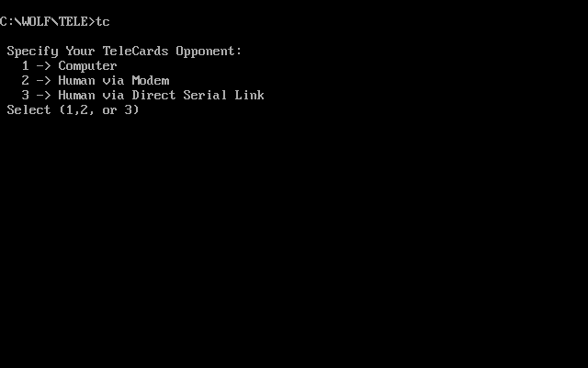Click the word Serial in option 3

(206, 95)
